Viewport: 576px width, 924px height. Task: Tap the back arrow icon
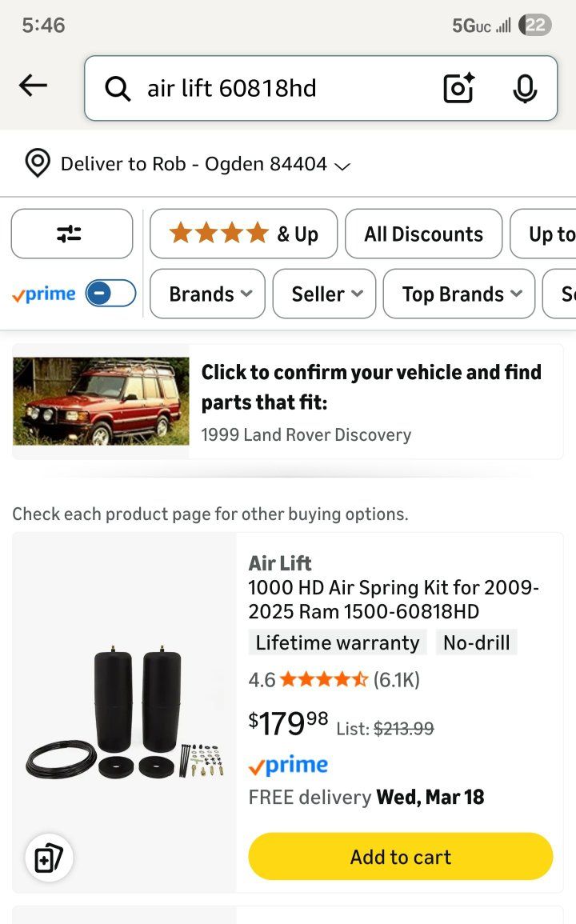(33, 86)
